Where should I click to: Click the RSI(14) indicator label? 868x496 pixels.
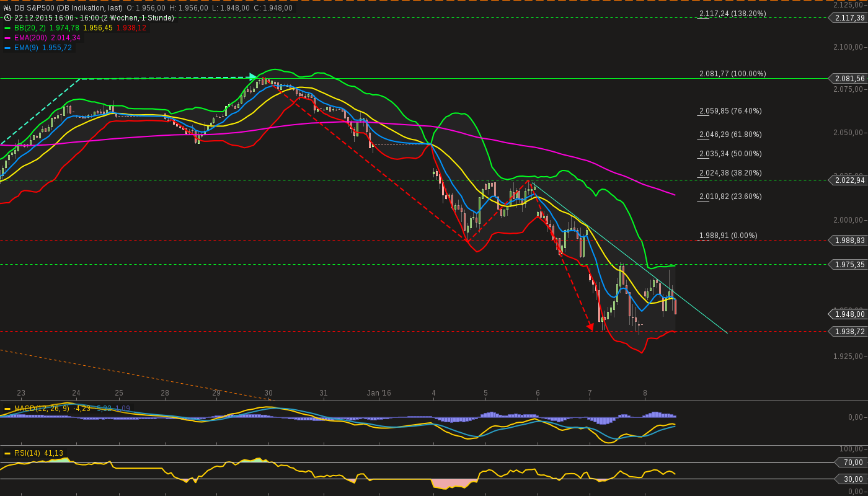pyautogui.click(x=27, y=453)
